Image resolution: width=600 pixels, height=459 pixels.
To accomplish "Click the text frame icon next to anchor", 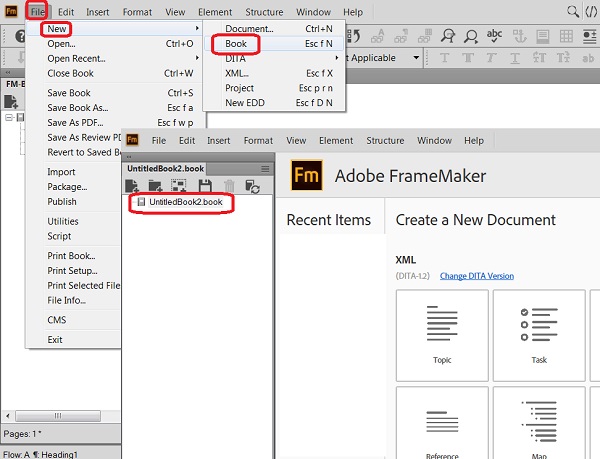I will pyautogui.click(x=543, y=36).
